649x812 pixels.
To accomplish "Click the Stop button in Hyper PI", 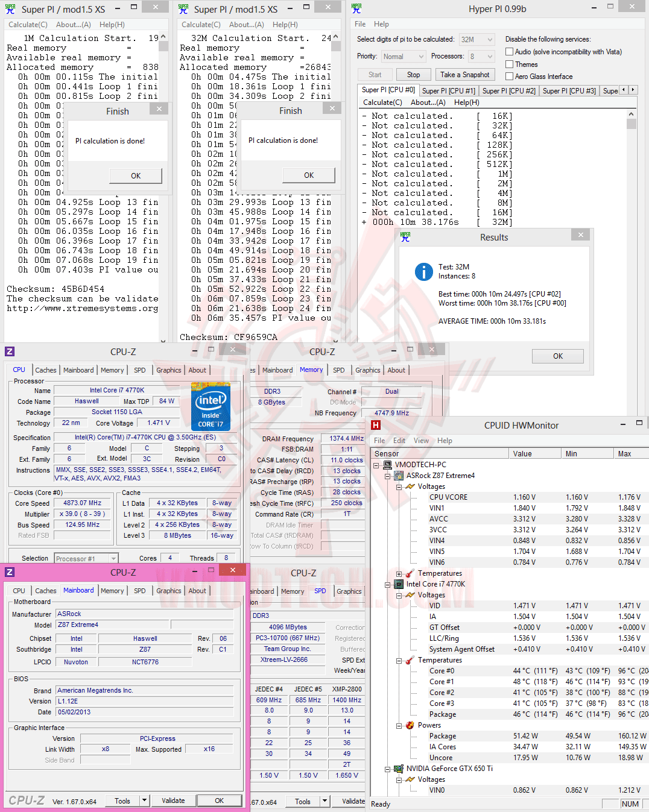I will pyautogui.click(x=413, y=75).
